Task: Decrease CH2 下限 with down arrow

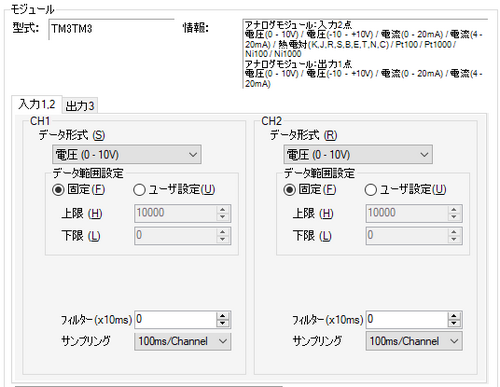Action: pos(454,240)
